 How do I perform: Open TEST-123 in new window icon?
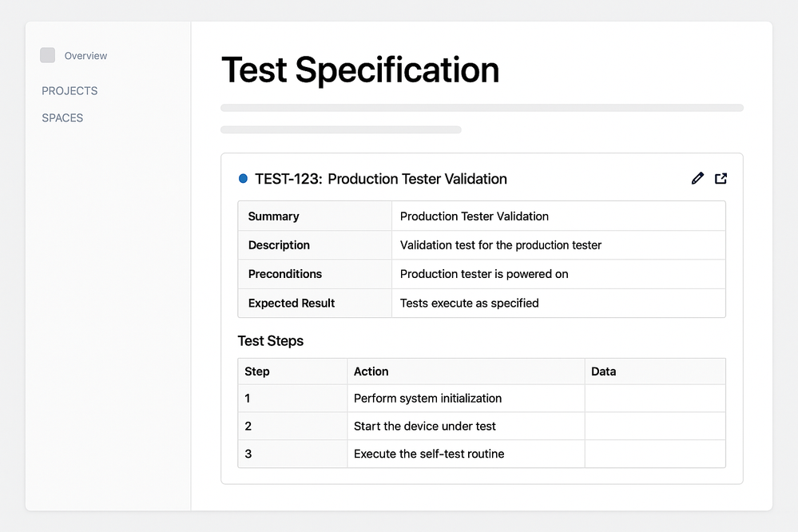(721, 178)
